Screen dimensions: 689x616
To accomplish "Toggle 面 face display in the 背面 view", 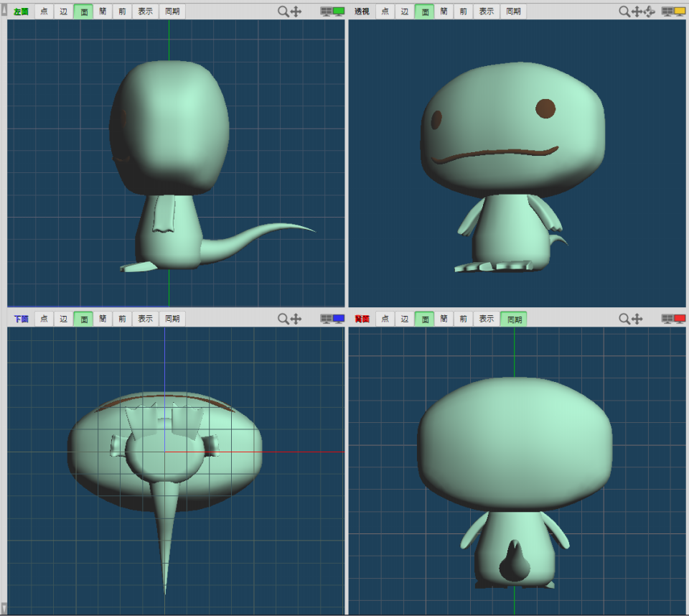I will tap(424, 319).
